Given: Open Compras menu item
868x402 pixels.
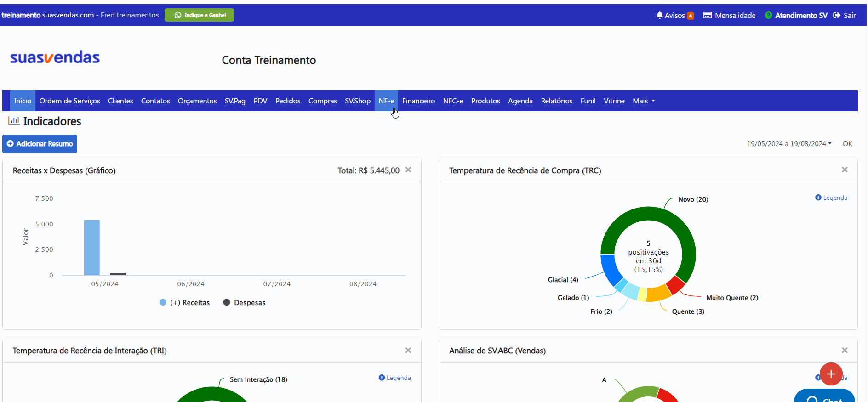Looking at the screenshot, I should 323,101.
